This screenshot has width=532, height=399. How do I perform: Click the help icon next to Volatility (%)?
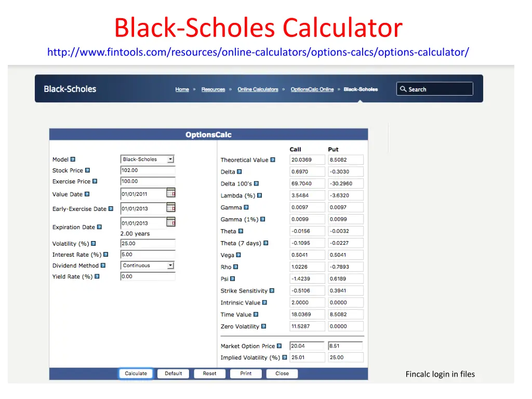[x=94, y=244]
